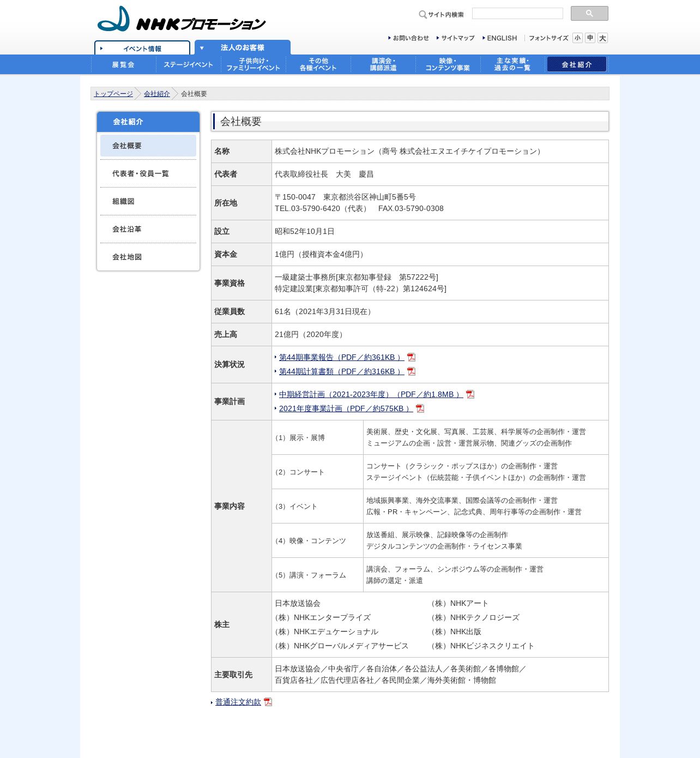Click the text 1億円（授権資本金4億円）

click(321, 254)
